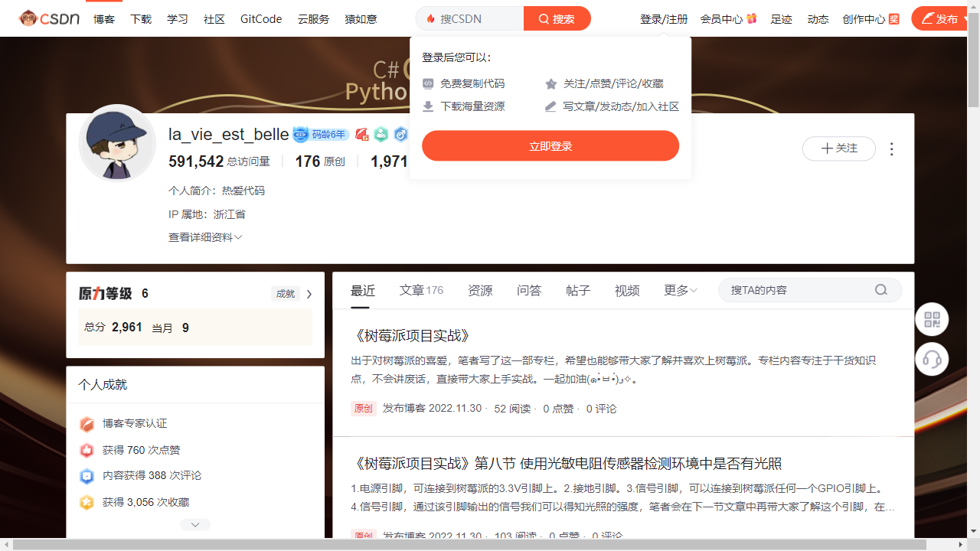Viewport: 980px width, 551px height.
Task: Click the 博客专家认证 icon
Action: click(87, 424)
